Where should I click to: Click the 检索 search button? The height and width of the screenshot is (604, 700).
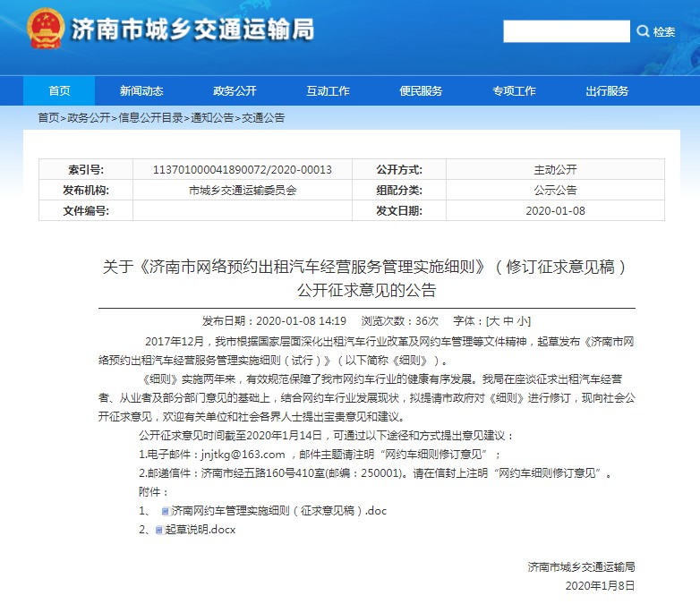click(664, 31)
